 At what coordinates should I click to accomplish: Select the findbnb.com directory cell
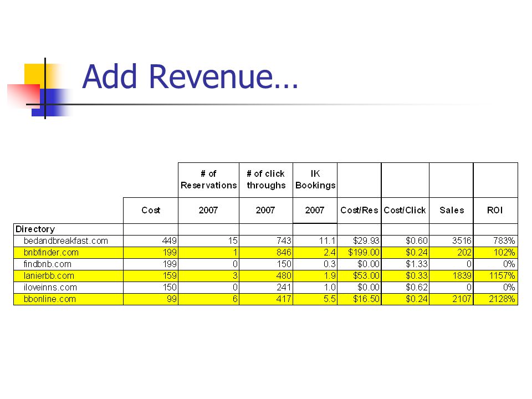coord(68,264)
